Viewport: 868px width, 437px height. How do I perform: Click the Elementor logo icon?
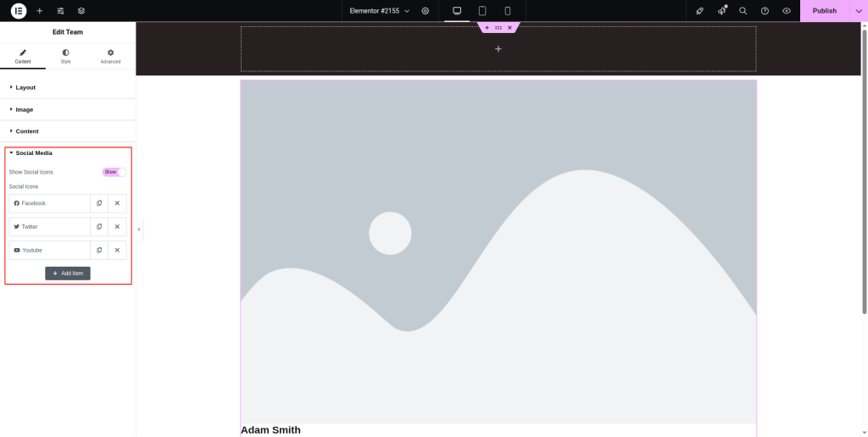[x=19, y=10]
